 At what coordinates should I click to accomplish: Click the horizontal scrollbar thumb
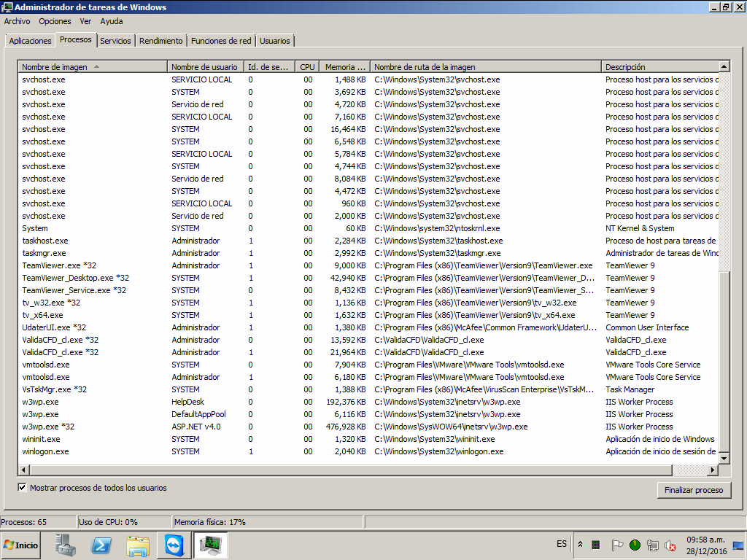tap(351, 470)
